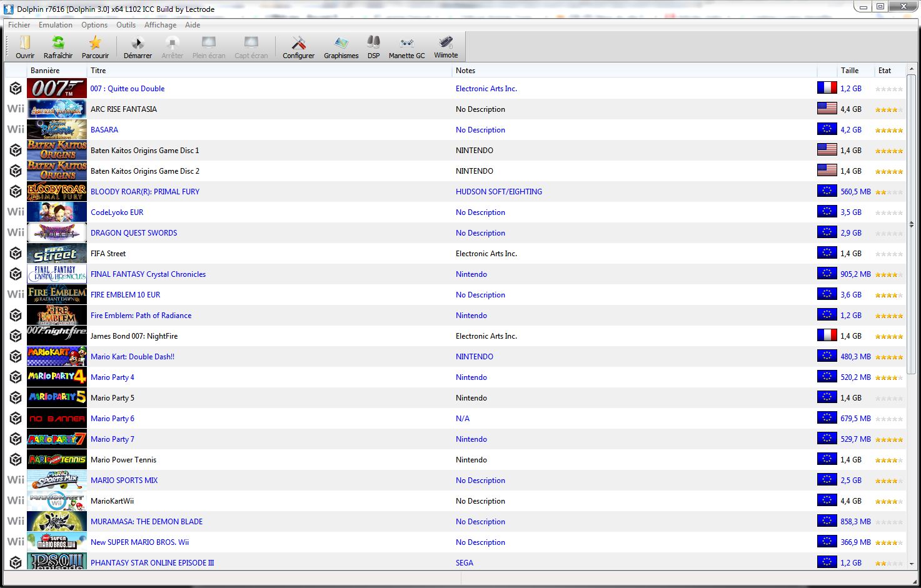Click US flag on Baten Kaitos Disc 2 row
This screenshot has width=921, height=588.
click(x=827, y=171)
